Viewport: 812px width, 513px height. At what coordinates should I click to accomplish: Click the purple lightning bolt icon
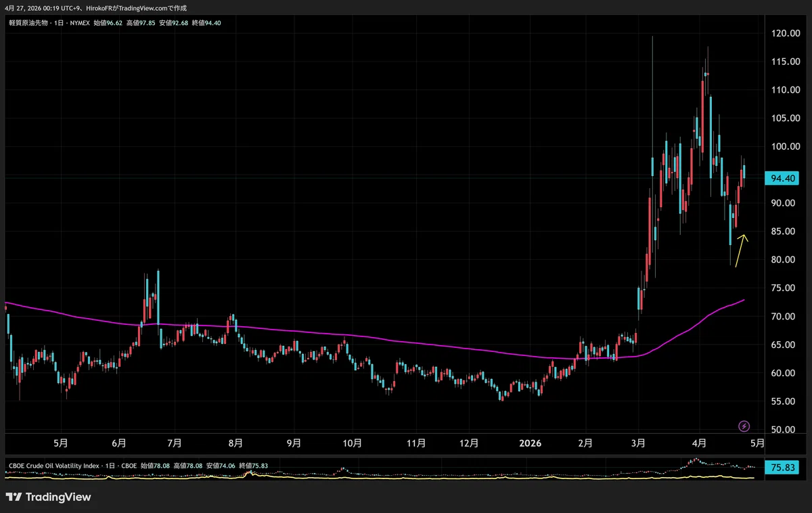744,426
